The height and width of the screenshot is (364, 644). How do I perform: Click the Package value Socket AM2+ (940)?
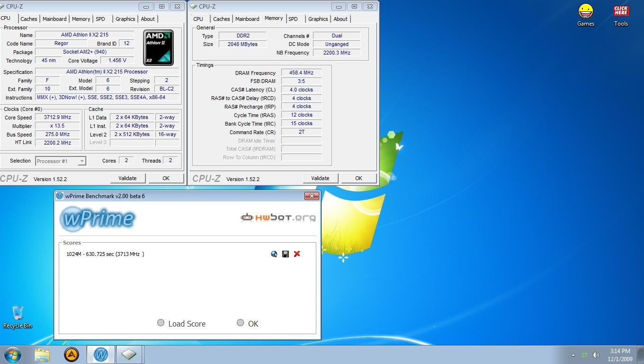point(85,52)
